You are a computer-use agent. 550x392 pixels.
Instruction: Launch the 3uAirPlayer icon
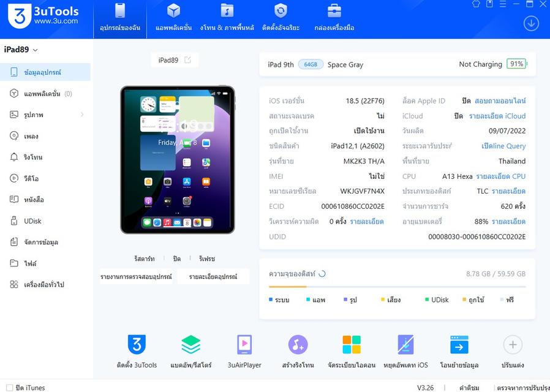[x=244, y=345]
